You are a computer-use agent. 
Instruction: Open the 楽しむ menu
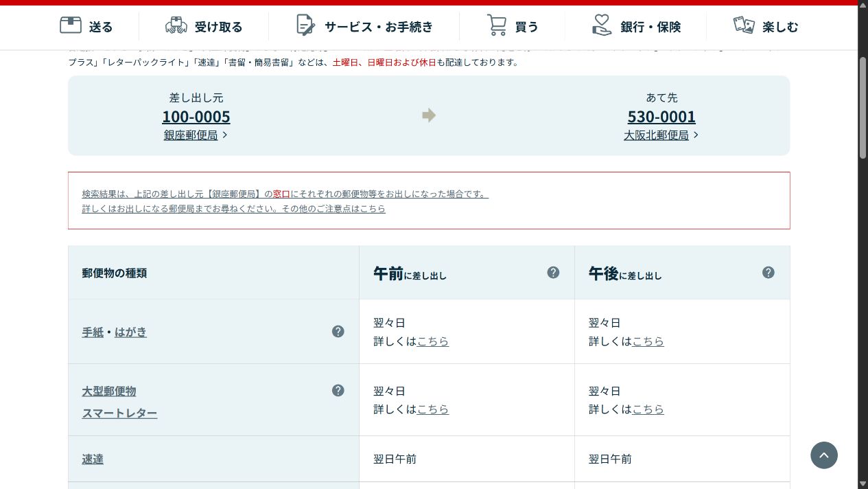click(766, 26)
